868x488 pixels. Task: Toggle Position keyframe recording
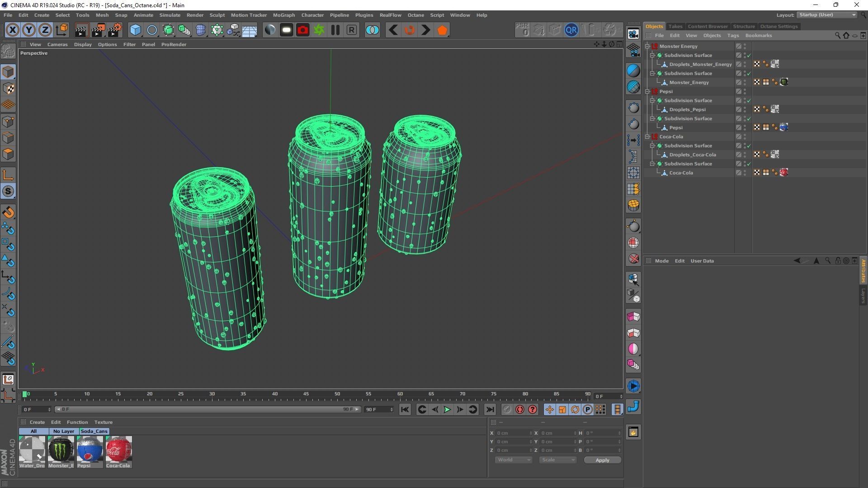point(550,410)
